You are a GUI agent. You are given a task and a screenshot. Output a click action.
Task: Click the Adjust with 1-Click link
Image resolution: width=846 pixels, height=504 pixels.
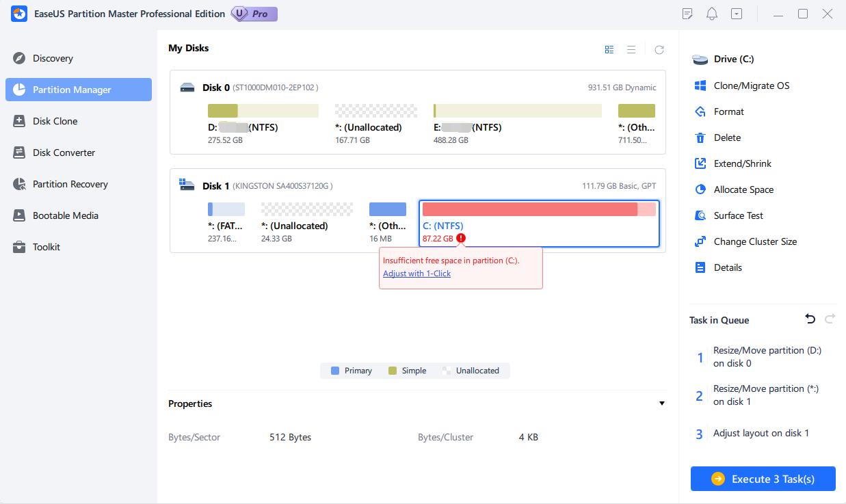click(417, 274)
